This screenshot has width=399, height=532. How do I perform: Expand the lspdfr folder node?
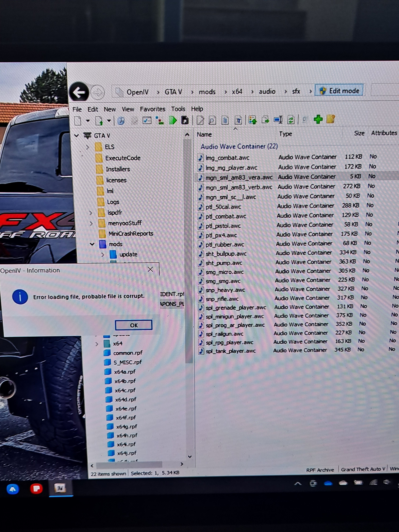(91, 213)
